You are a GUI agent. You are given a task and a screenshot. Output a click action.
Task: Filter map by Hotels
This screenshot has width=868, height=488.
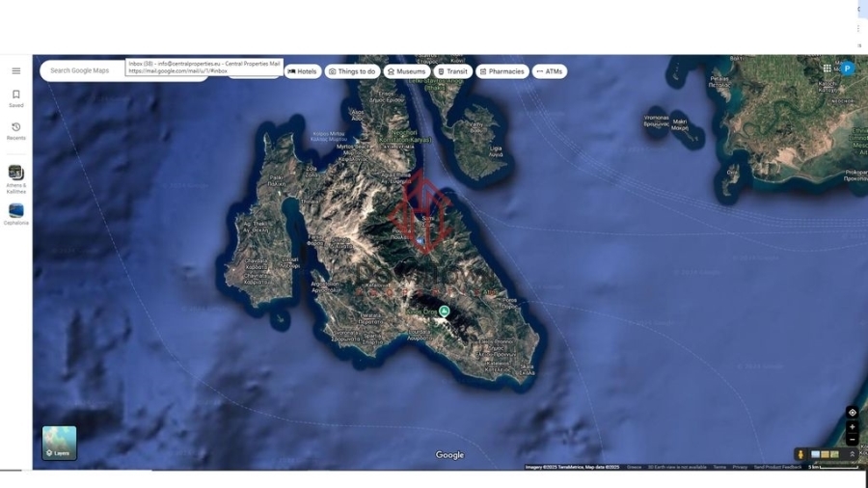pos(302,71)
